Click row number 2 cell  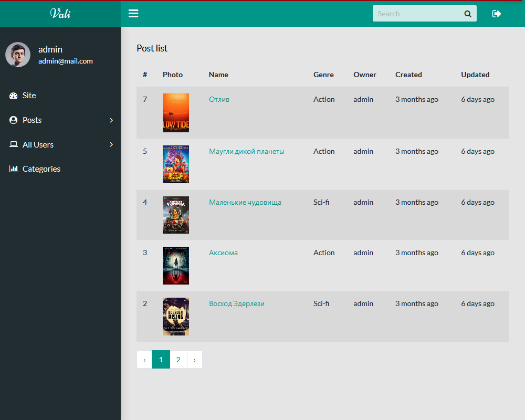pyautogui.click(x=145, y=304)
